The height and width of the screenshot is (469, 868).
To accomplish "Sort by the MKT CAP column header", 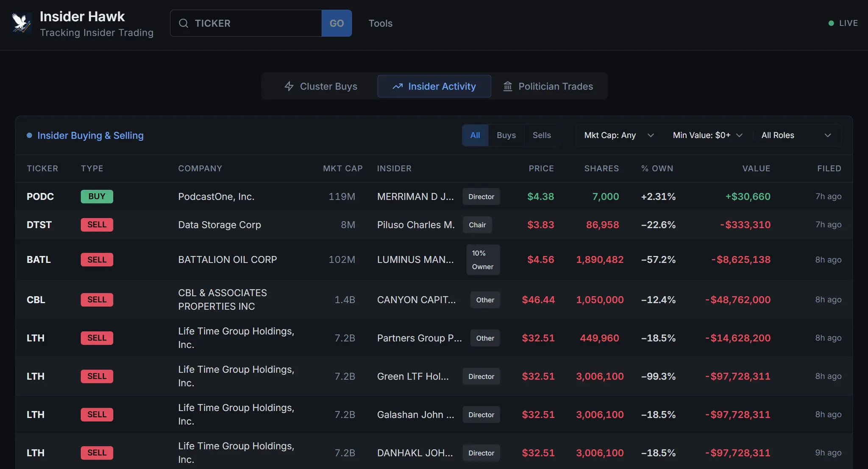I will pos(342,168).
